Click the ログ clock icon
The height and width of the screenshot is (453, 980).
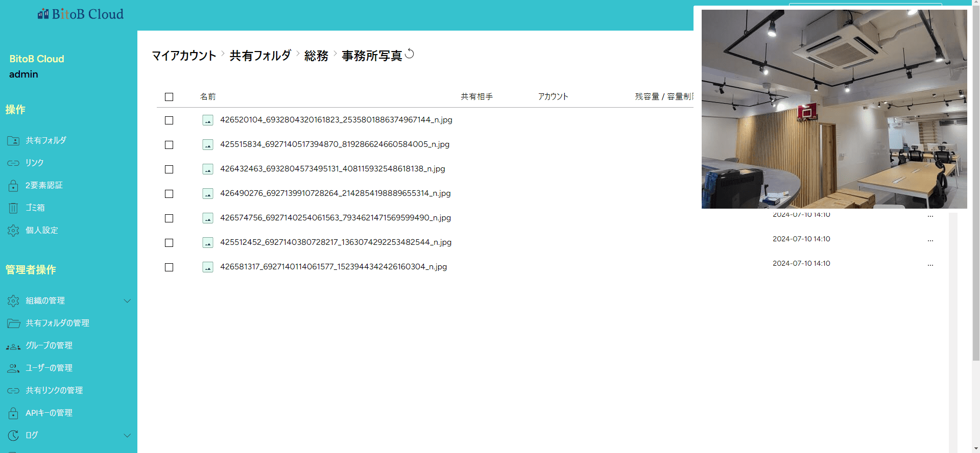point(13,435)
